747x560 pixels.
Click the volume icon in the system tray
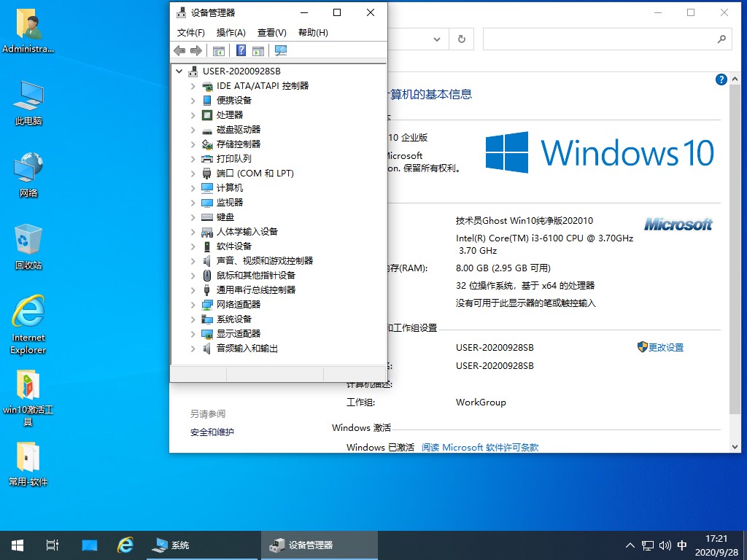pos(665,545)
